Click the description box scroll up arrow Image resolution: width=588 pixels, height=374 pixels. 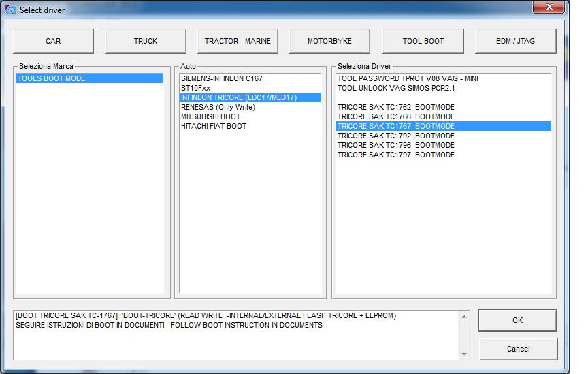pyautogui.click(x=464, y=317)
